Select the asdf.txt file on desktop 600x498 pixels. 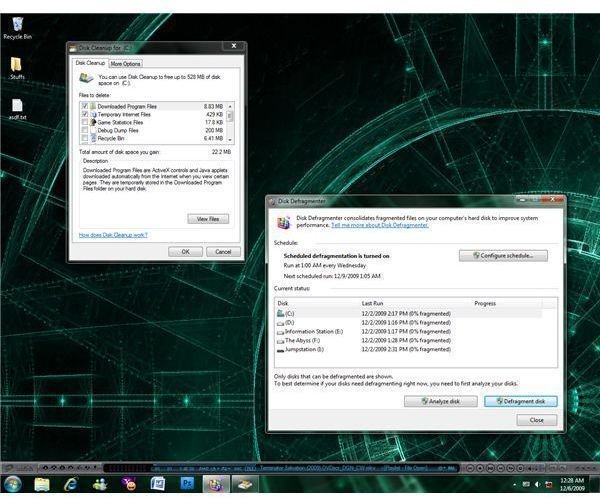coord(17,109)
